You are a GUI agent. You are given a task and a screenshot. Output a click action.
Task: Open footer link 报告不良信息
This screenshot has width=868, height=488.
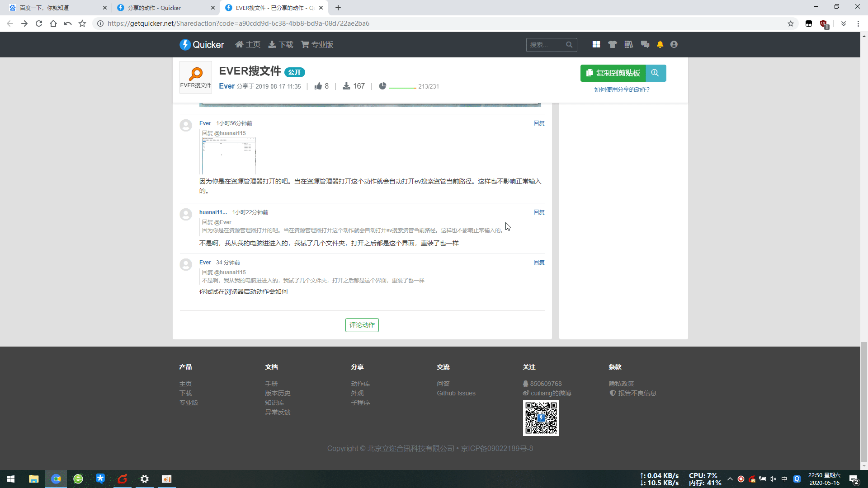coord(633,393)
